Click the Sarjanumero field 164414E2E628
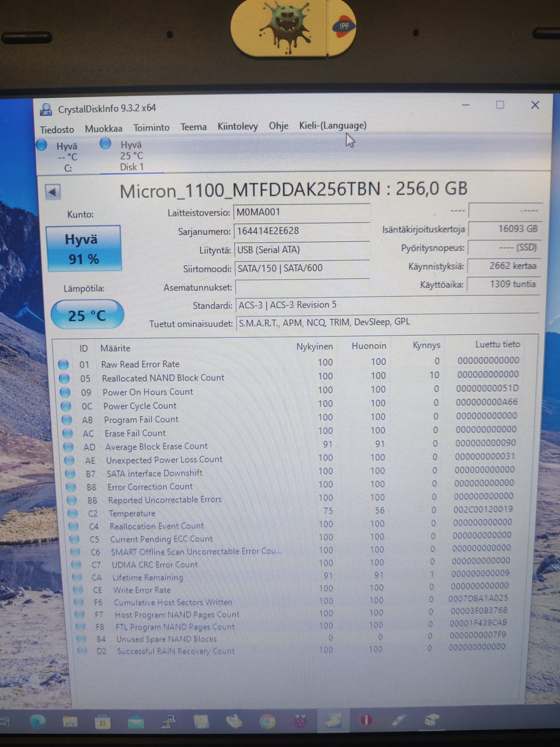Viewport: 560px width, 747px height. pos(302,231)
